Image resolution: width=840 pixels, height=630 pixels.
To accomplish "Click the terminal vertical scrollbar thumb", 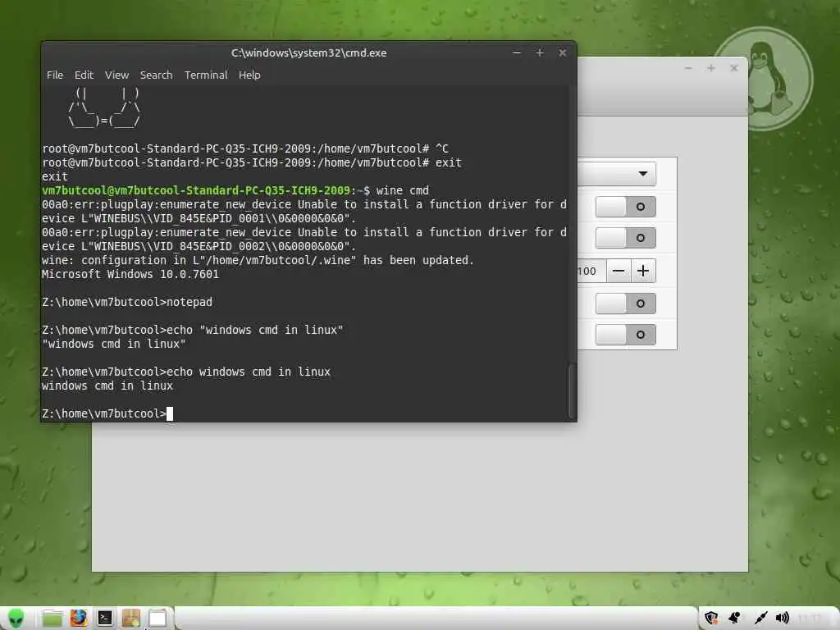I will (x=572, y=391).
